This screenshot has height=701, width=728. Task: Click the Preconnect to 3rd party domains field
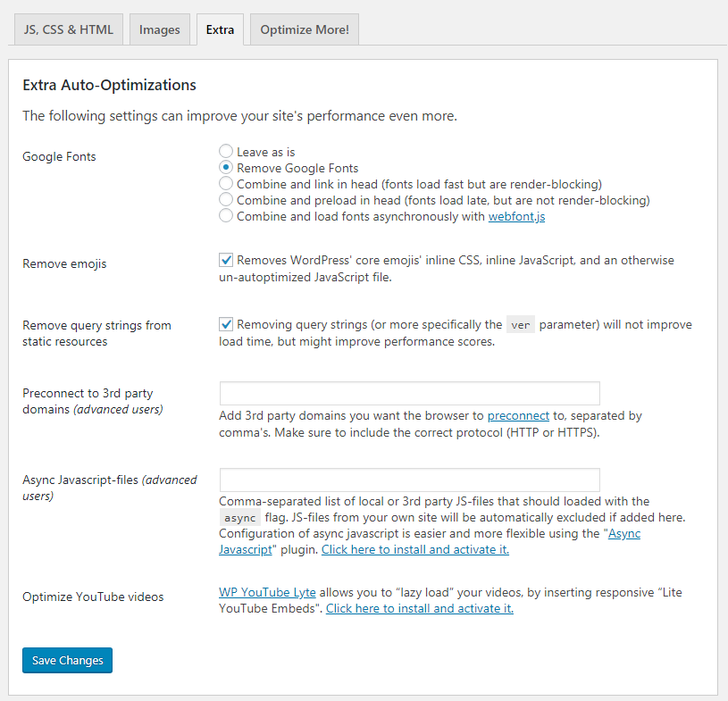coord(409,394)
